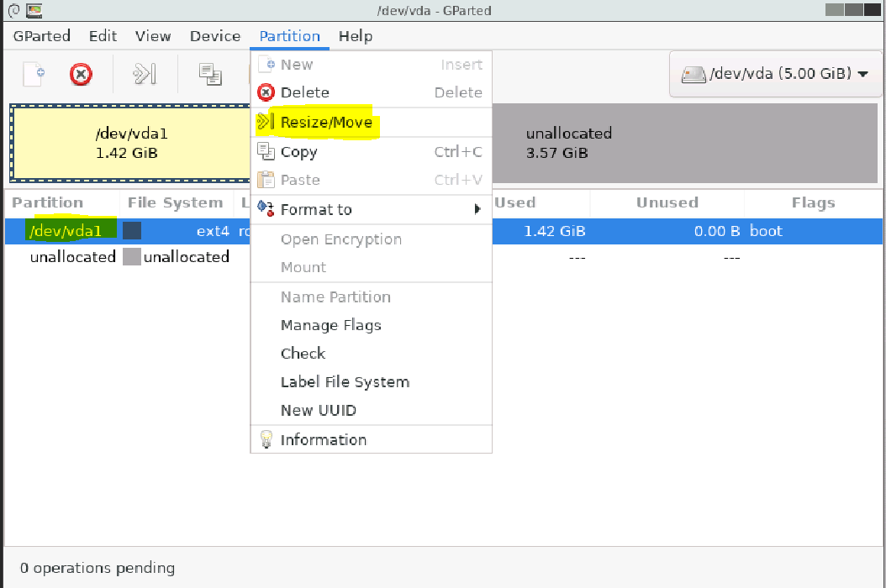Viewport: 886px width, 588px height.
Task: Open the View menu
Action: click(x=153, y=36)
